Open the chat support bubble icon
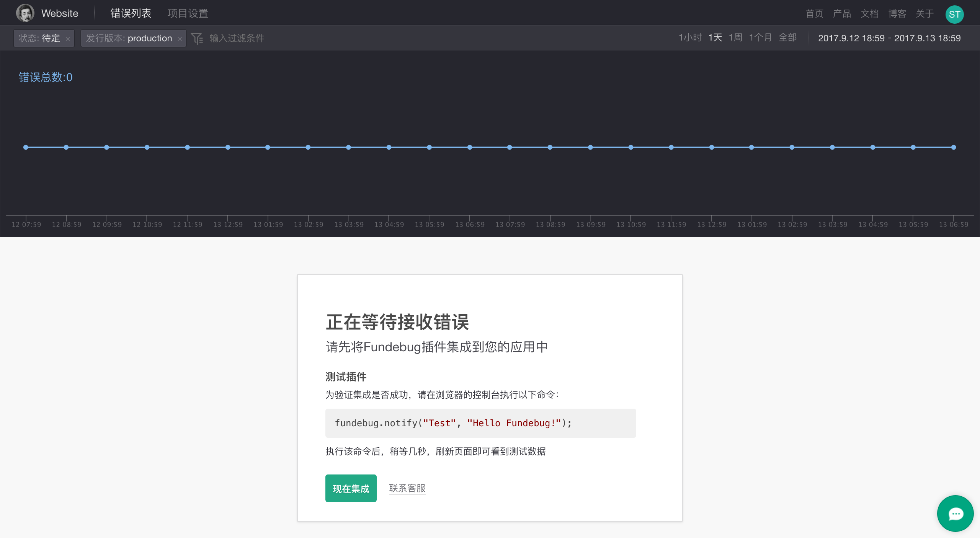 [x=955, y=514]
